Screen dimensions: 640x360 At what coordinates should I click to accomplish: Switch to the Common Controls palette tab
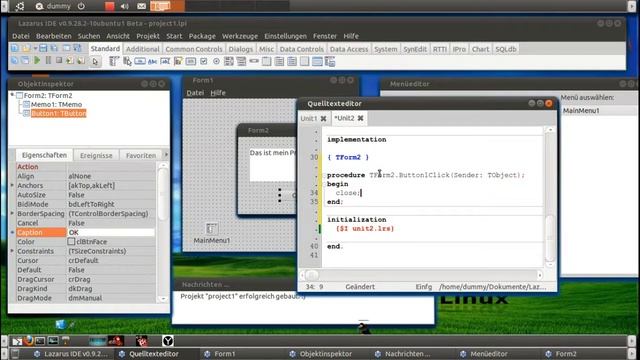[194, 49]
